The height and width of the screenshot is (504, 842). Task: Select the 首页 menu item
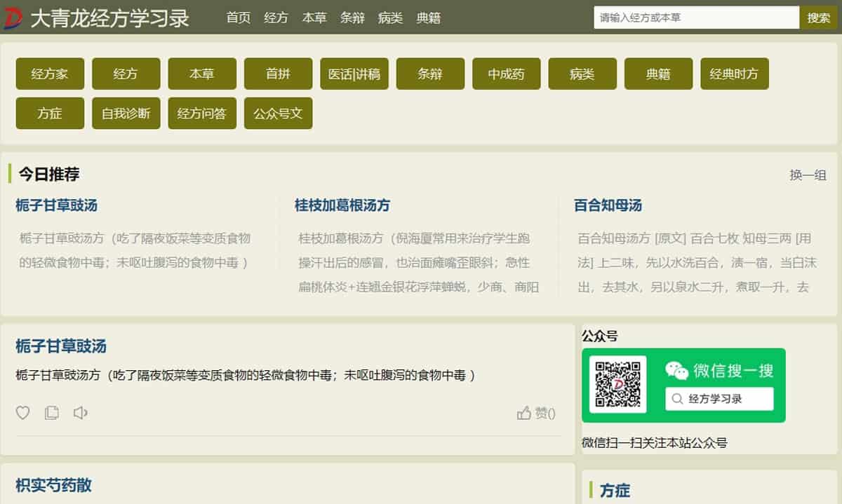click(x=237, y=18)
